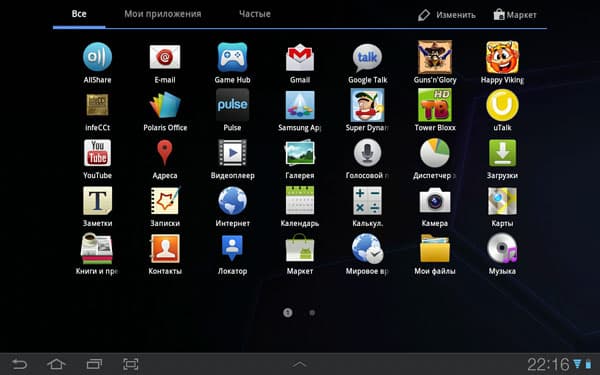Tap the battery status icon
600x375 pixels.
pos(589,364)
